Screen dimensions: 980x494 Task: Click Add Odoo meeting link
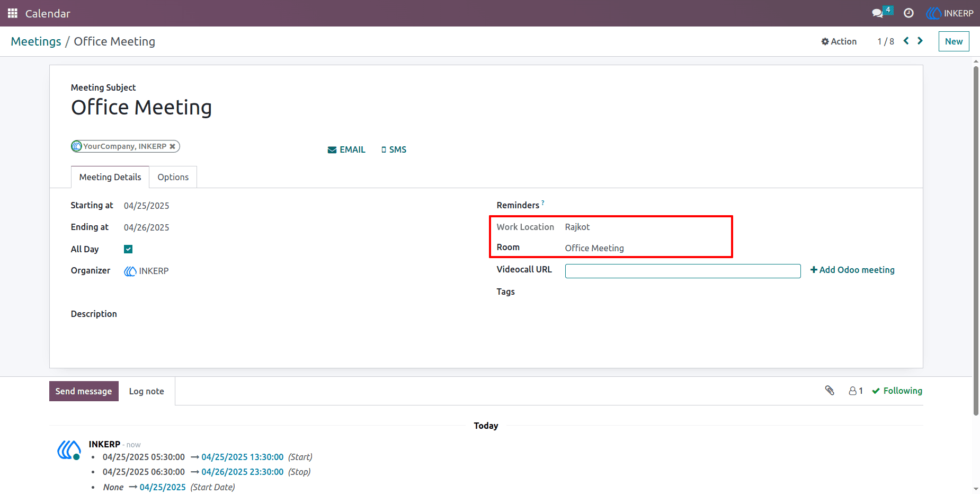coord(852,270)
